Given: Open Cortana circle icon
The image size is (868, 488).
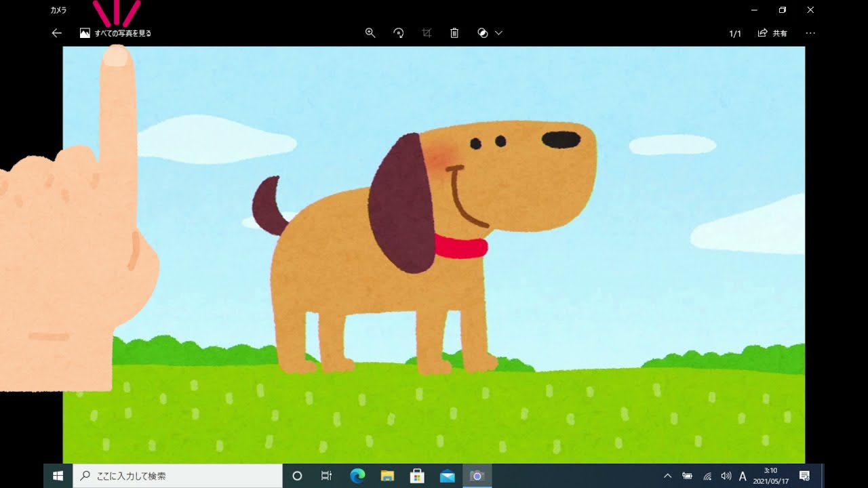Looking at the screenshot, I should click(297, 476).
